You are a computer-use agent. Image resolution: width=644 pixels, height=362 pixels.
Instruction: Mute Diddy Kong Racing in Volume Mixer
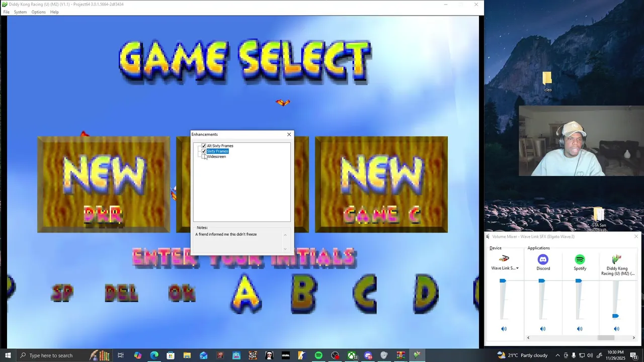point(616,329)
